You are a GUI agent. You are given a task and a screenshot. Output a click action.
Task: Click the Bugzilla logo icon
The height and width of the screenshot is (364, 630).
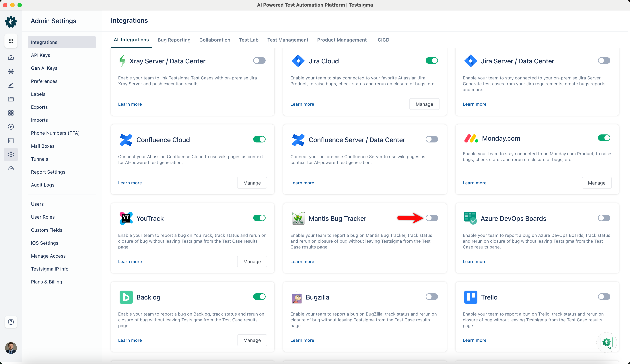297,297
